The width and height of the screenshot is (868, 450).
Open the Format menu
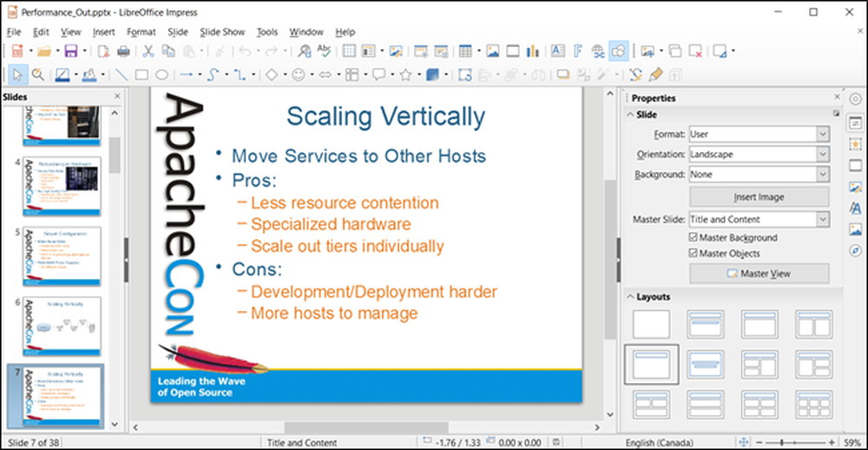(x=141, y=32)
